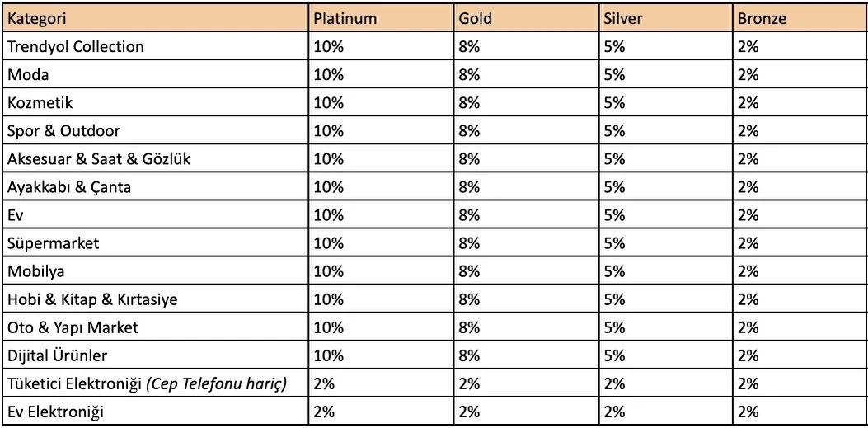Select the Ev Elektroniği category cell
Viewport: 868px width, 428px height.
(156, 412)
